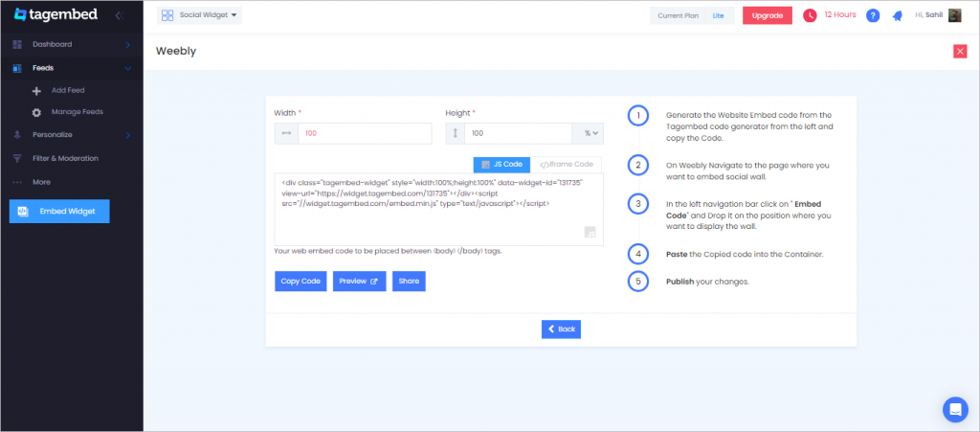Viewport: 980px width, 432px height.
Task: Click the body tags hint text
Action: [x=388, y=251]
